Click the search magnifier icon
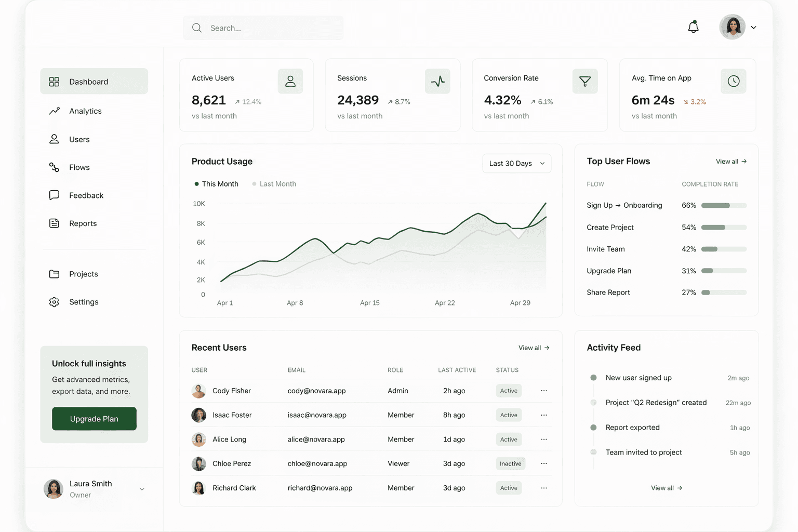 197,28
